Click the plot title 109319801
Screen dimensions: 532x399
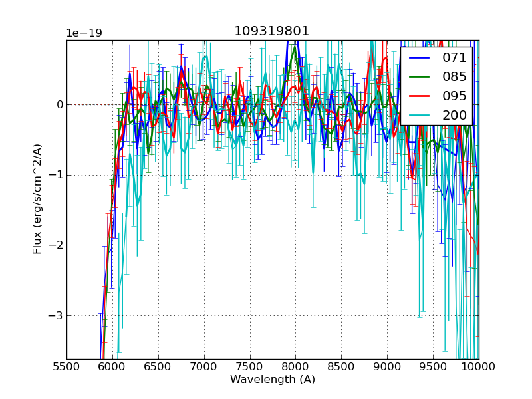(x=272, y=31)
